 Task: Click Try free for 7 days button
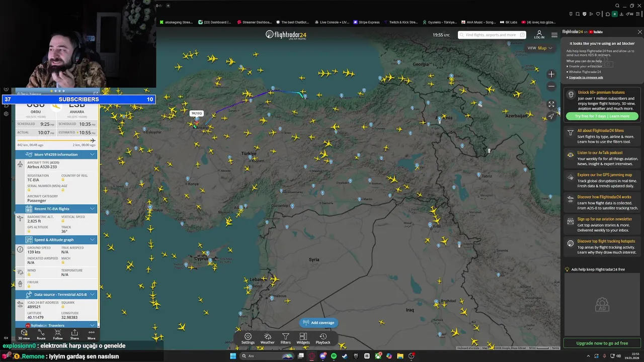pos(602,116)
